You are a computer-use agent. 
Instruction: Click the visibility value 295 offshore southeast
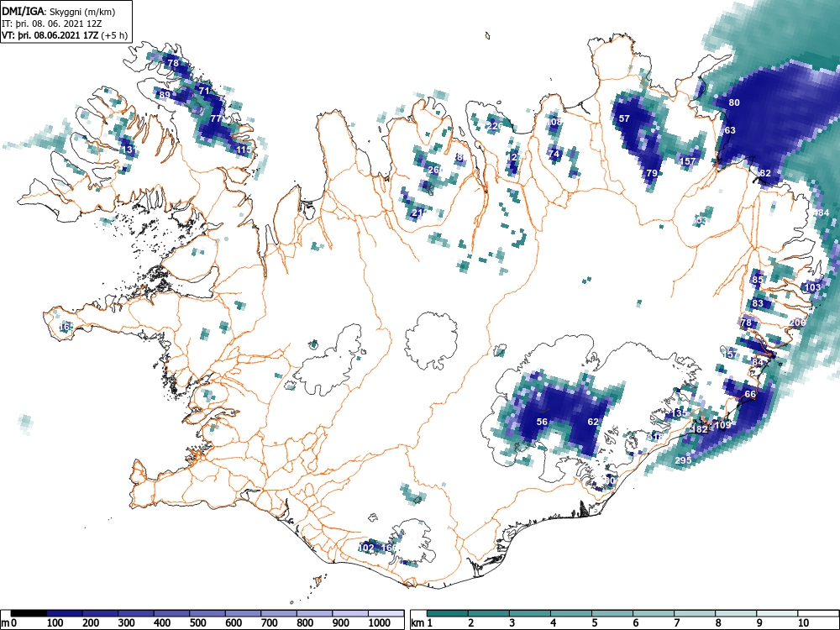683,460
